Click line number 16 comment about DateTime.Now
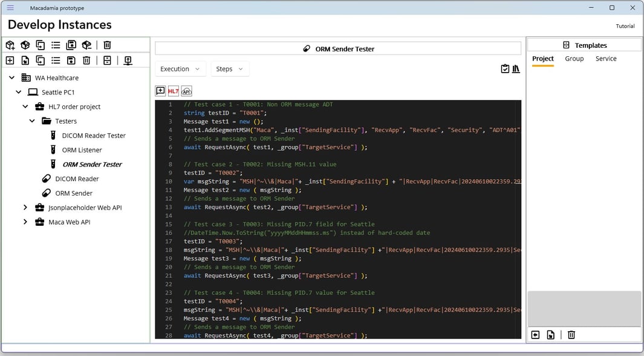 [307, 232]
